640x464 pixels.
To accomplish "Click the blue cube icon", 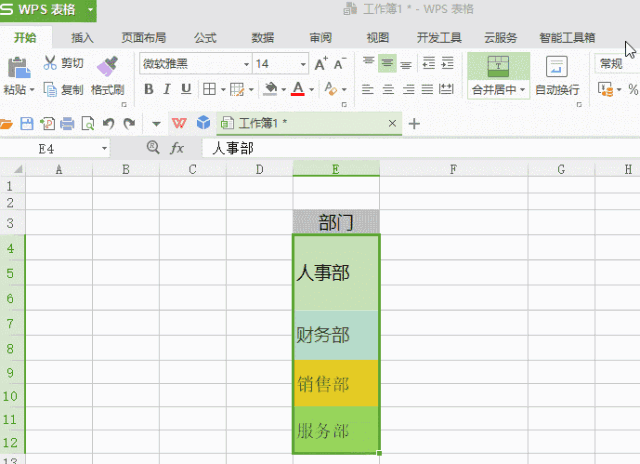I will [x=203, y=122].
